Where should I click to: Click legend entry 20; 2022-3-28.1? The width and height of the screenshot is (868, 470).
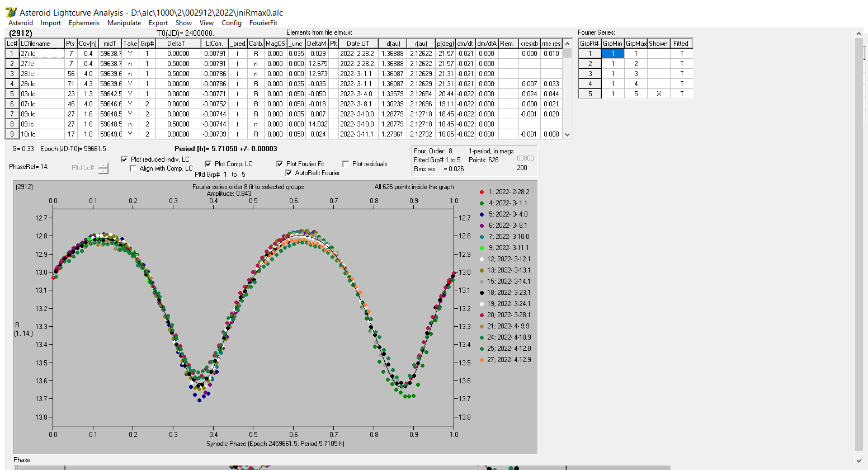508,315
